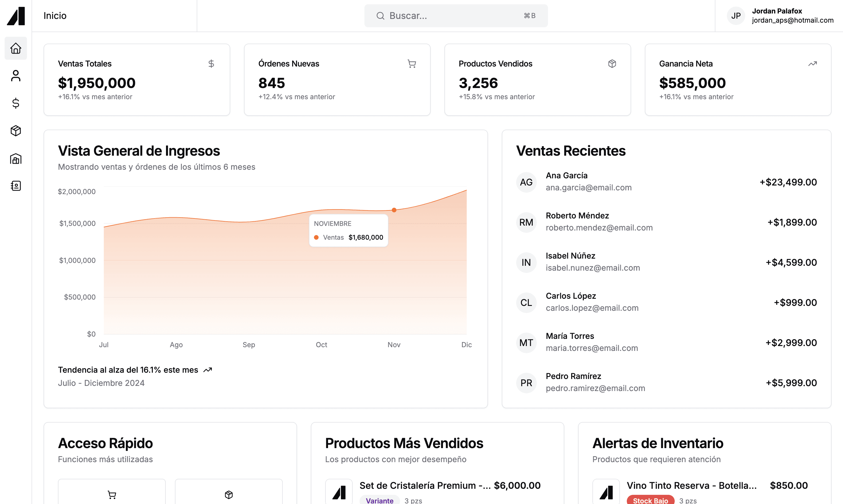
Task: Click the +$23,499.00 sale amount
Action: point(788,182)
